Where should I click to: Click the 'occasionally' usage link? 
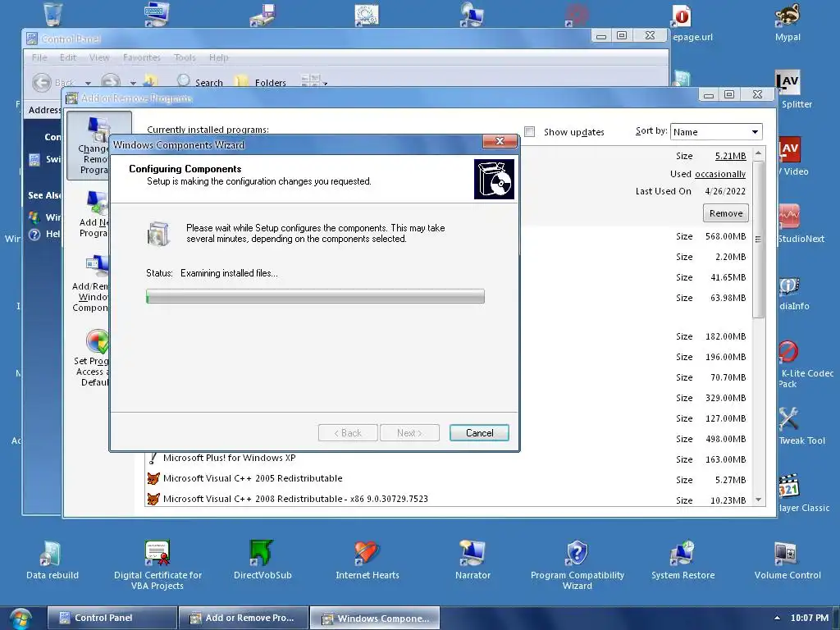[720, 174]
